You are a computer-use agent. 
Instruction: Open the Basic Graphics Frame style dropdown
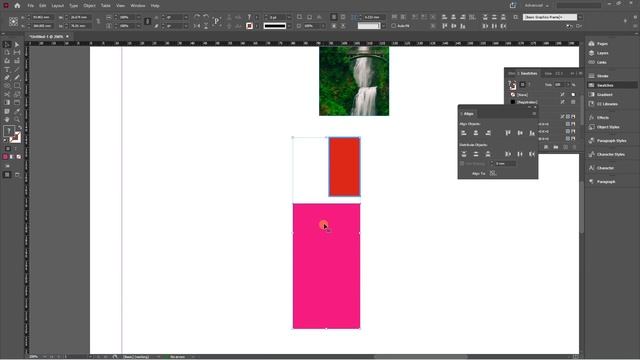(x=580, y=17)
